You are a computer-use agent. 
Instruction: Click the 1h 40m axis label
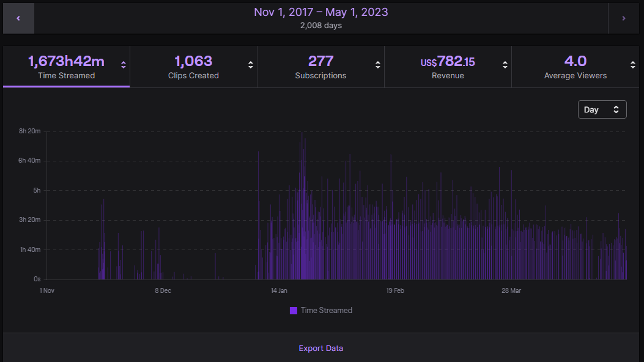31,249
